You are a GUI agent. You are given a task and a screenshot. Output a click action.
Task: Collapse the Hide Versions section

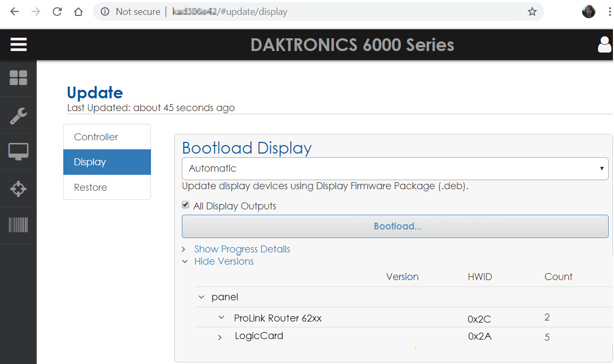(x=224, y=261)
